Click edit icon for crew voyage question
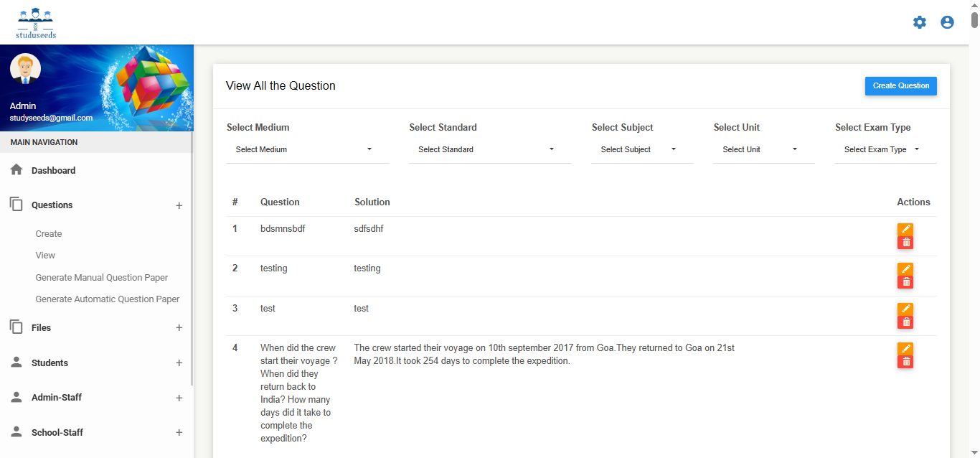This screenshot has width=980, height=458. (905, 349)
